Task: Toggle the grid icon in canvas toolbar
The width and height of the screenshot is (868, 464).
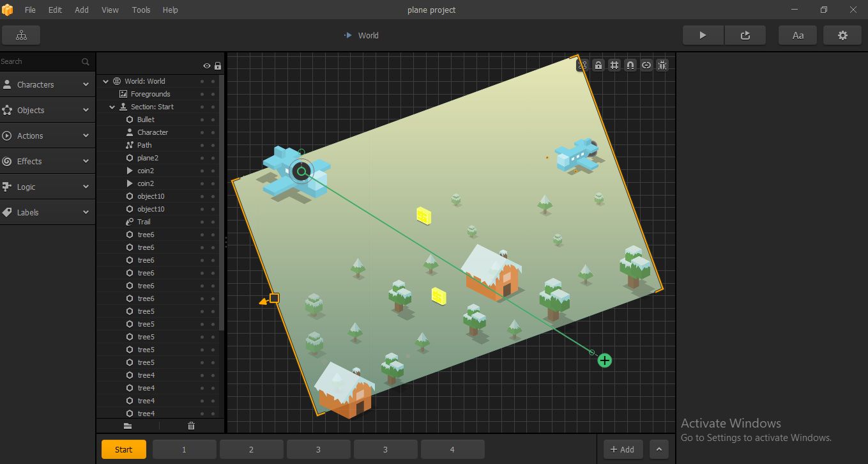Action: (x=614, y=65)
